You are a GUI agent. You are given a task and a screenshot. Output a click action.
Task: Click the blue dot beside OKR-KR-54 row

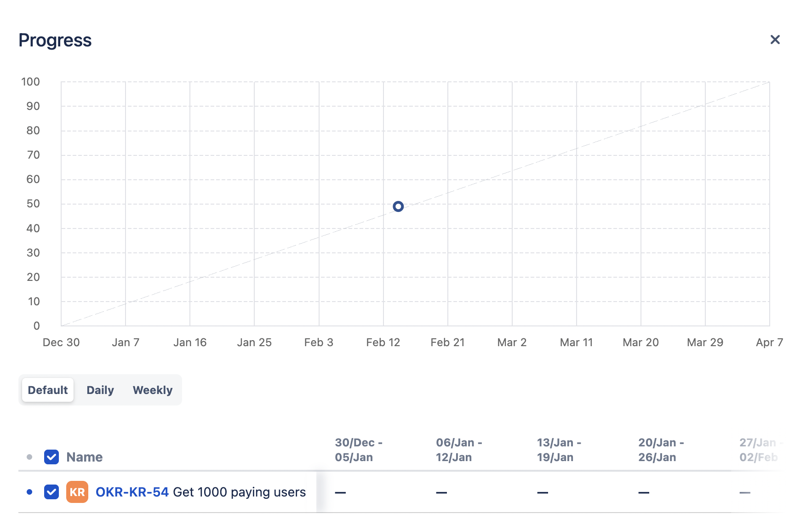click(x=29, y=492)
